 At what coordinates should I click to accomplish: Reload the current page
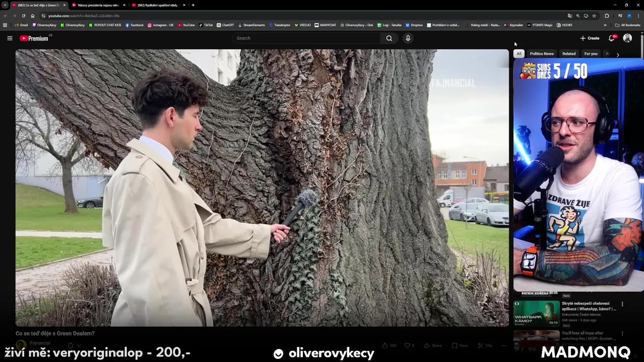coord(24,16)
